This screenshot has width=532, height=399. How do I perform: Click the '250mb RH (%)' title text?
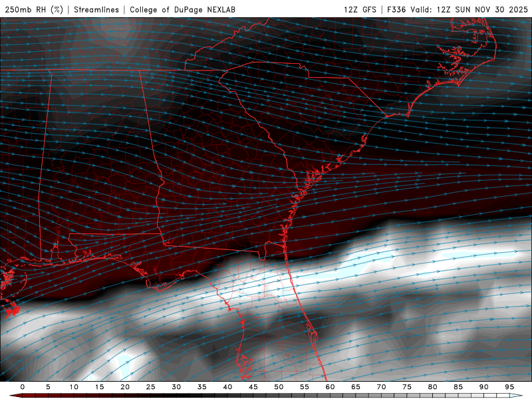pyautogui.click(x=34, y=9)
